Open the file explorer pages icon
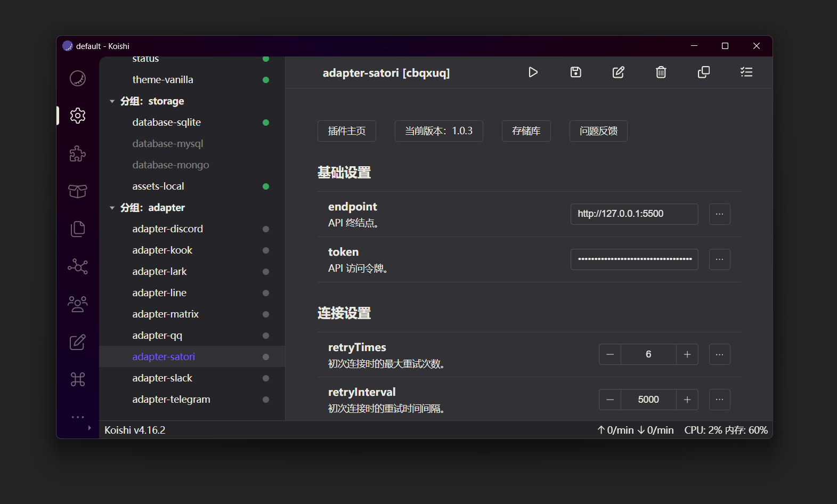 pyautogui.click(x=78, y=229)
